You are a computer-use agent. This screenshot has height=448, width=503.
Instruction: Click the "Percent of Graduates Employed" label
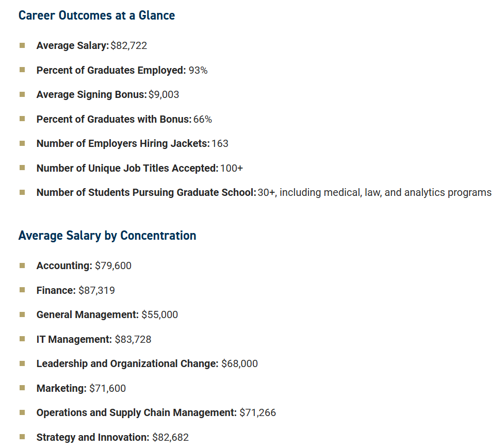(x=111, y=70)
